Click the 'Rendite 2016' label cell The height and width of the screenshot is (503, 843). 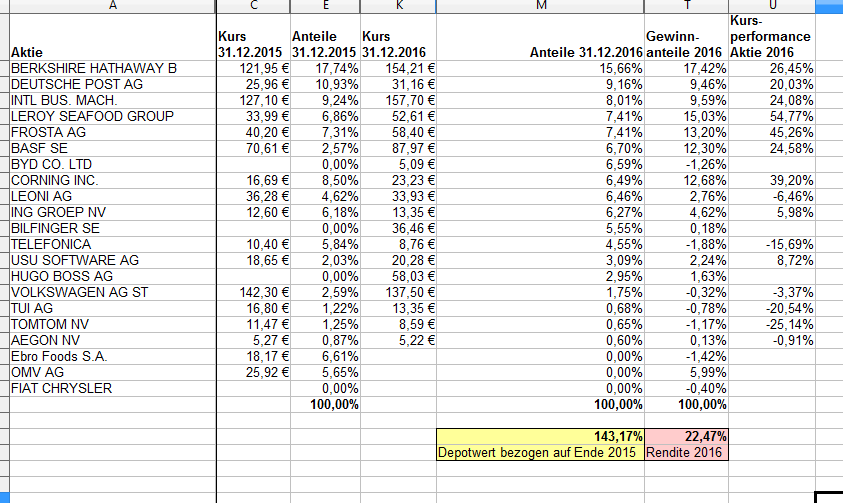coord(687,452)
